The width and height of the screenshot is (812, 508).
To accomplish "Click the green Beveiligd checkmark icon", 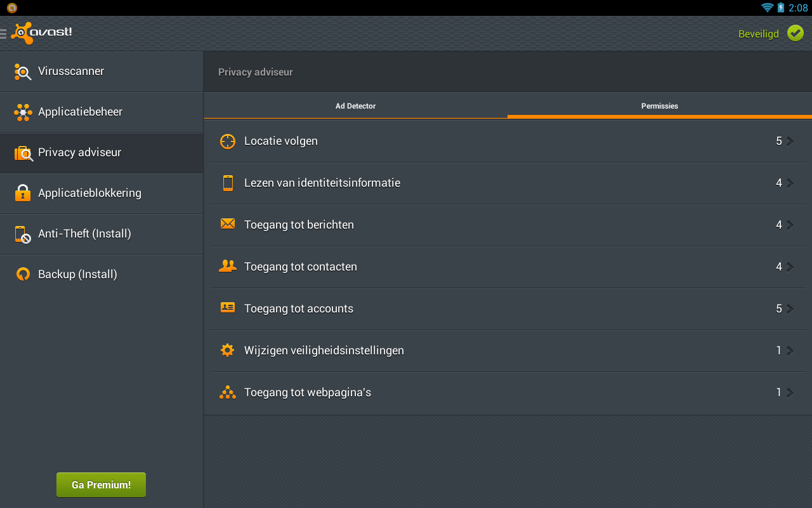I will (796, 33).
